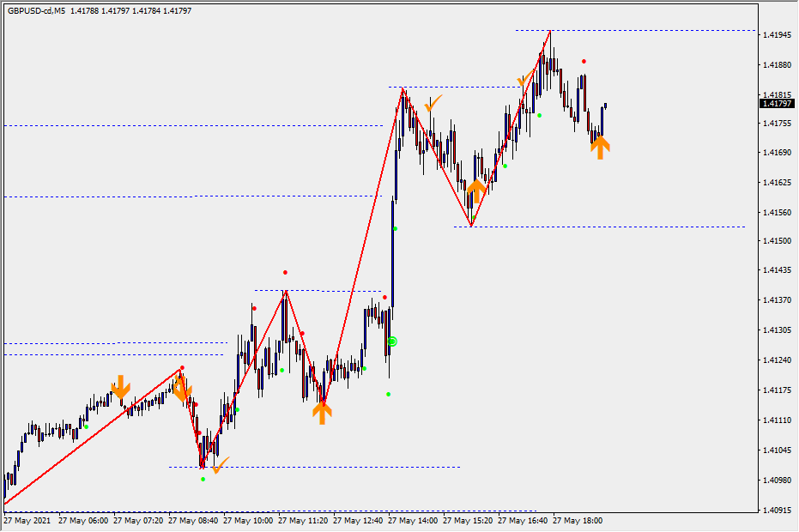
Task: Click the 27 May 18:00 time label
Action: 578,520
